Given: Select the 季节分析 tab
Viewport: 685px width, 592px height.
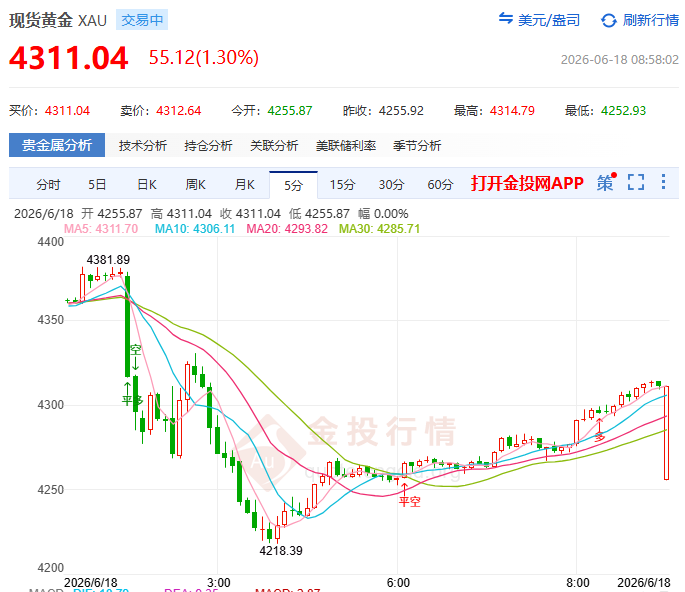Looking at the screenshot, I should click(417, 145).
